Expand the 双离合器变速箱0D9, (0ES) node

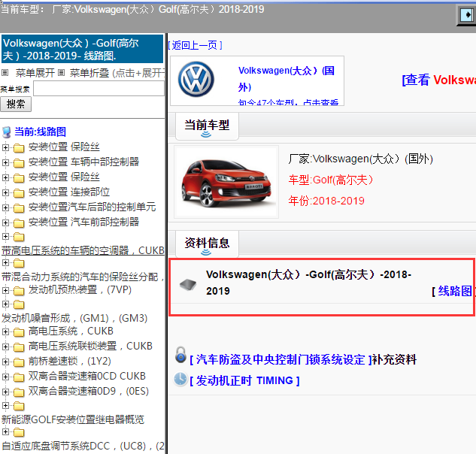[x=5, y=392]
